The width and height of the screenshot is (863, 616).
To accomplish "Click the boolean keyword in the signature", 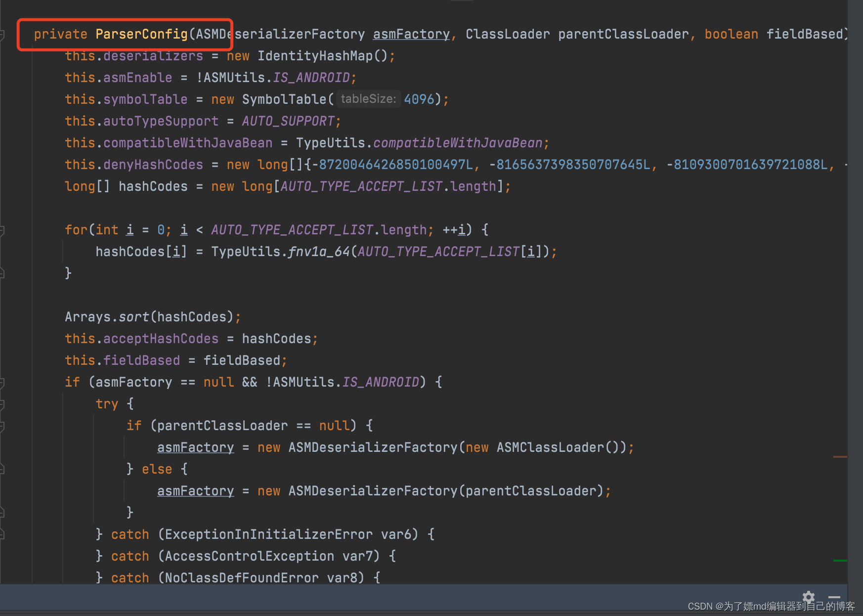I will [x=732, y=34].
